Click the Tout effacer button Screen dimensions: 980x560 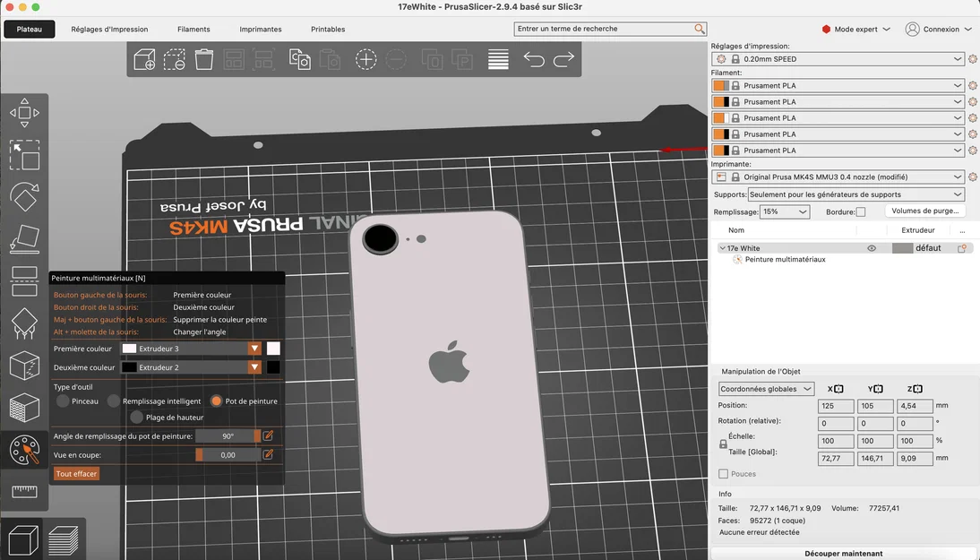pos(77,474)
